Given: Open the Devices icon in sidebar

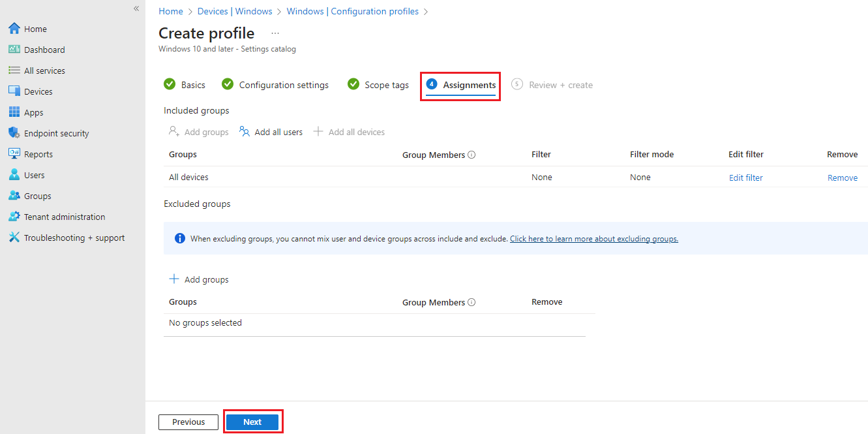Looking at the screenshot, I should pos(14,91).
